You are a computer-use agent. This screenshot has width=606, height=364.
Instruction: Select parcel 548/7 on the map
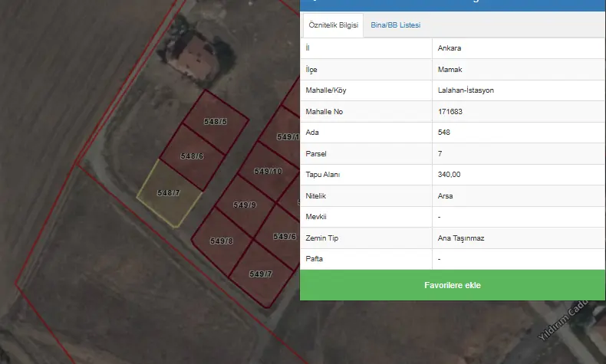point(169,192)
